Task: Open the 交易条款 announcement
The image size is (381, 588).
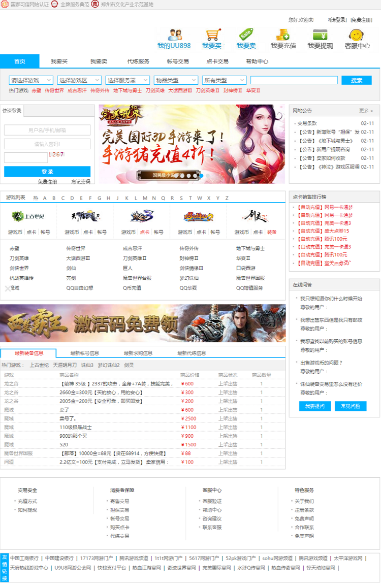Action: (x=307, y=123)
